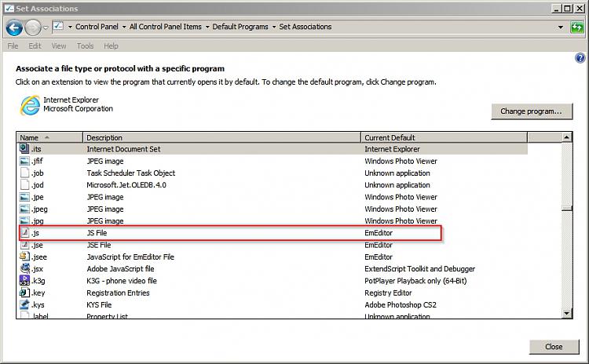Image resolution: width=589 pixels, height=364 pixels.
Task: Open the Help menu
Action: 111,45
